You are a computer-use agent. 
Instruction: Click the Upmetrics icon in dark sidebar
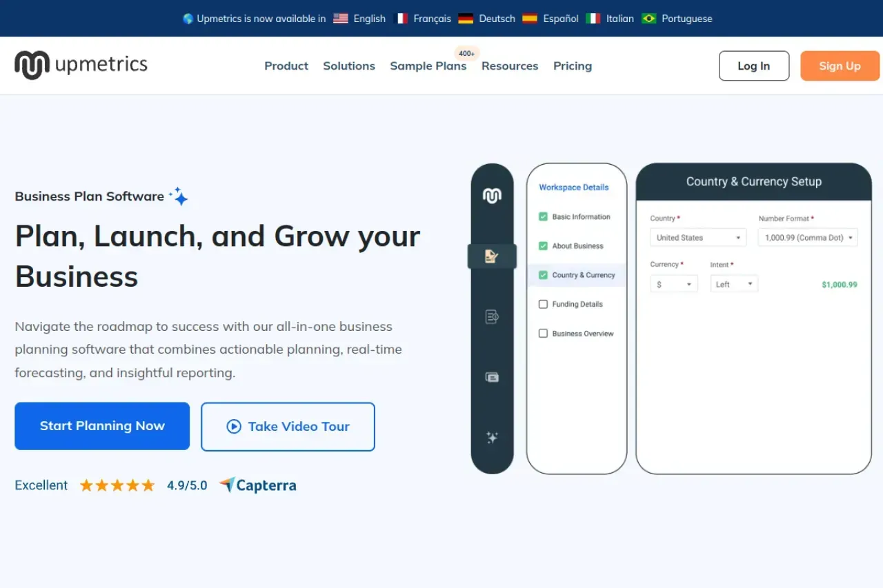point(492,196)
